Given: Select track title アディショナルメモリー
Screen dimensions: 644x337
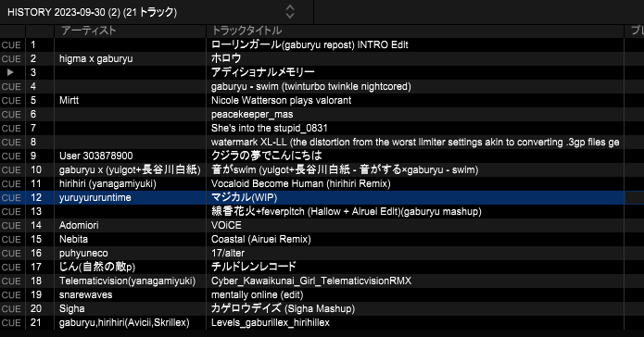Looking at the screenshot, I should click(263, 72).
